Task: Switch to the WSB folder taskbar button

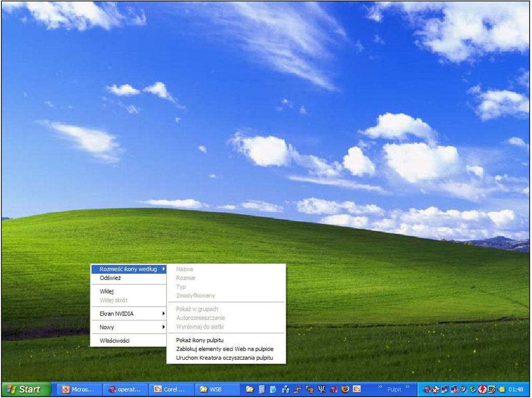Action: pos(218,389)
